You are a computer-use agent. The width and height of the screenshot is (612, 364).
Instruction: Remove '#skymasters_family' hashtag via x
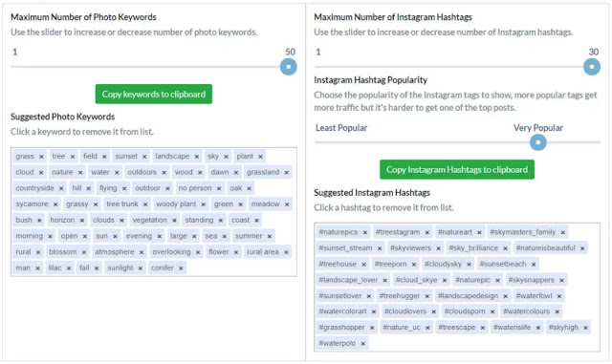[x=563, y=232]
